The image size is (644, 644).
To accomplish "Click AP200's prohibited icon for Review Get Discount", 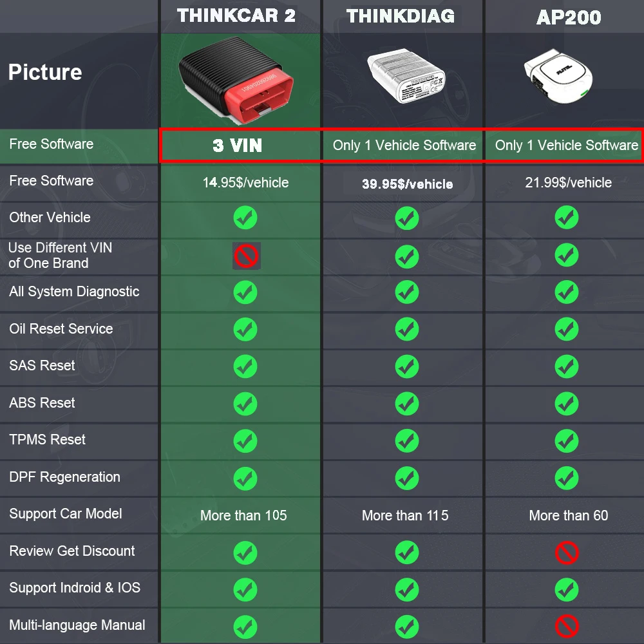I will tap(567, 553).
